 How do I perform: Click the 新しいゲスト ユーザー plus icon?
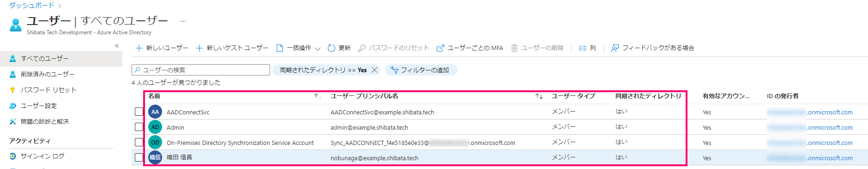click(x=199, y=48)
